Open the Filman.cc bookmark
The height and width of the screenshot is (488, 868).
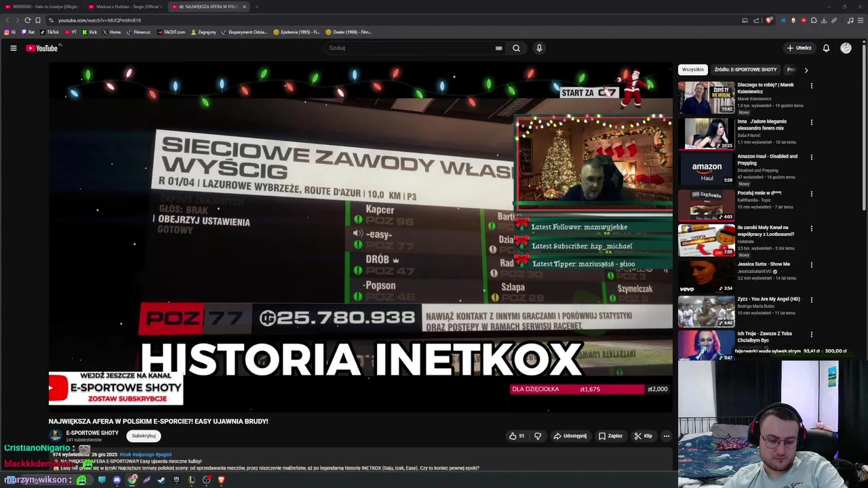138,32
